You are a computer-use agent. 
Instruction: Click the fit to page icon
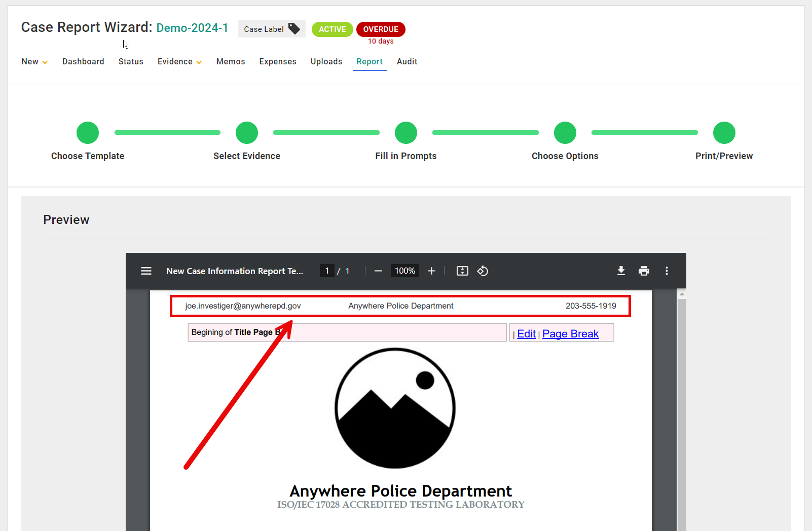pyautogui.click(x=462, y=271)
